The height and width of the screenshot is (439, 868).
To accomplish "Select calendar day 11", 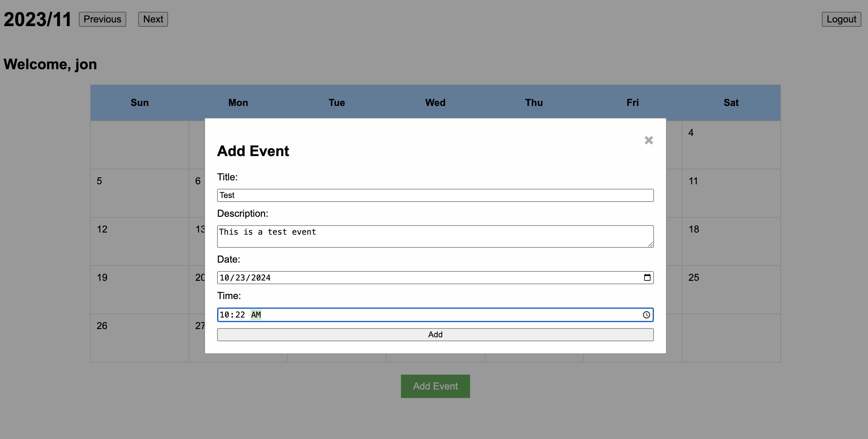I will 731,193.
